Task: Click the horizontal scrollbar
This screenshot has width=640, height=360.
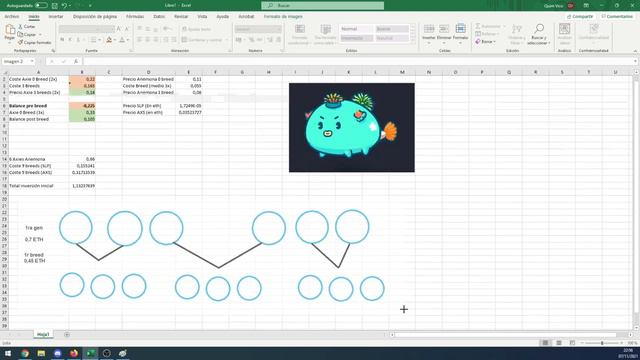Action: [505, 335]
